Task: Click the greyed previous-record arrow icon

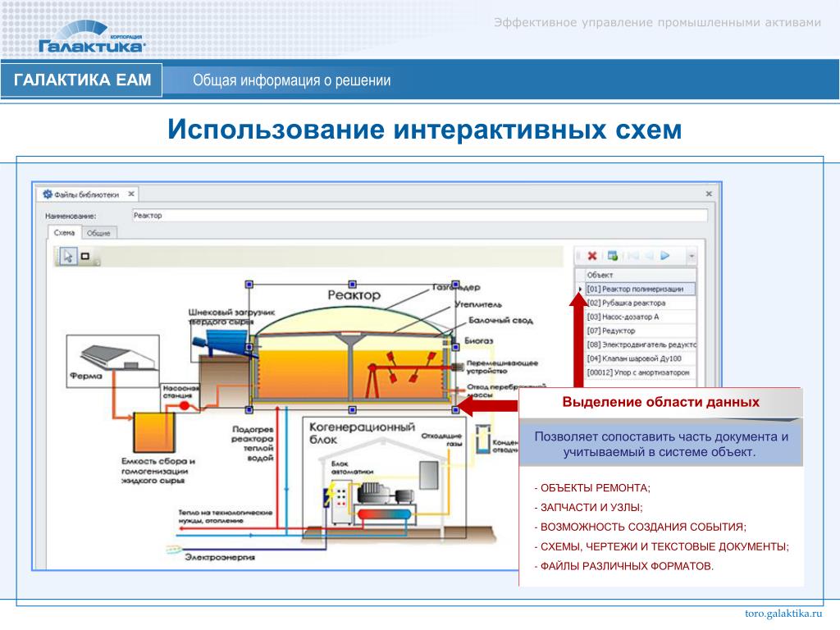Action: point(649,256)
